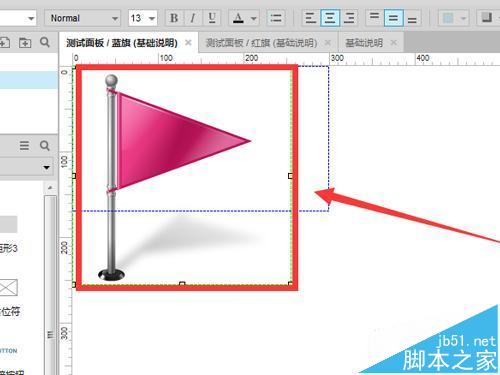The height and width of the screenshot is (375, 500).
Task: Close the 测试面板 / 红旗 tab
Action: pos(328,43)
